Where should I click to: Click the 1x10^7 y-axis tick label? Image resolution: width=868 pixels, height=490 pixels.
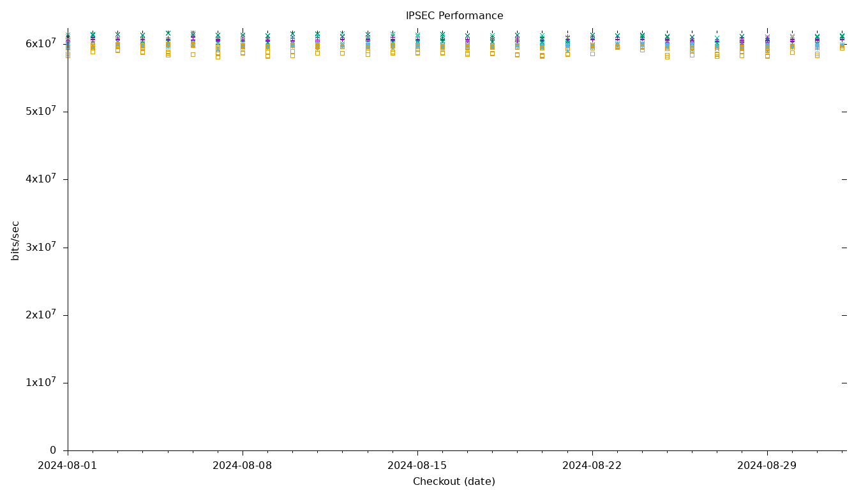(x=41, y=382)
